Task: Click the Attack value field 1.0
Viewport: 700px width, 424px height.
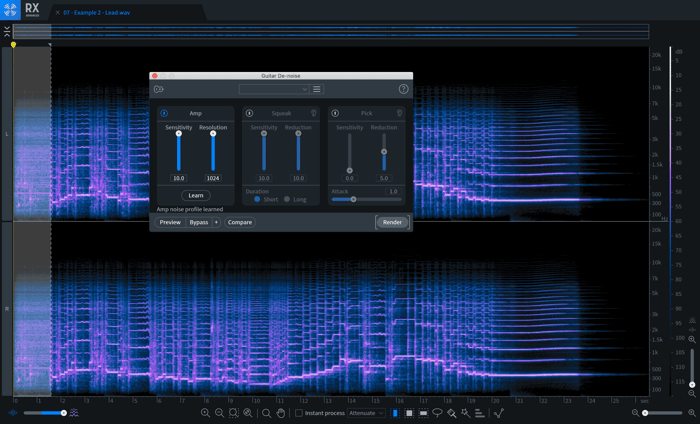Action: [393, 191]
